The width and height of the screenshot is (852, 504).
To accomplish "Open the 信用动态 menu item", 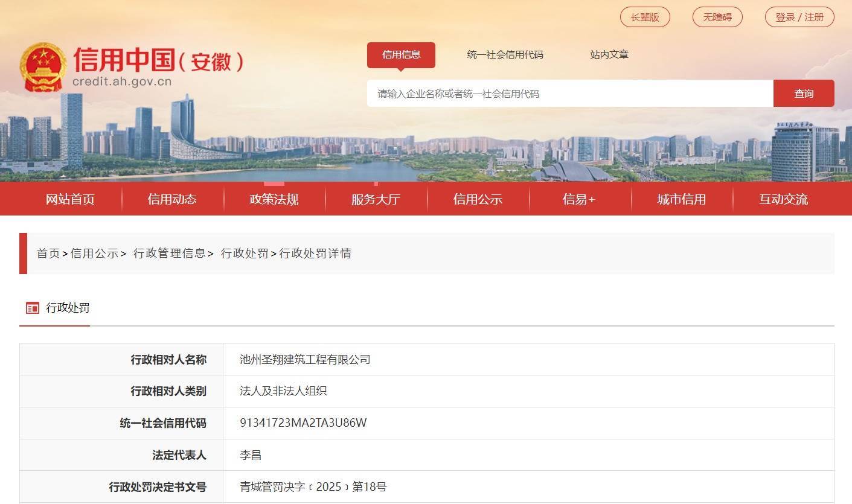I will click(x=172, y=199).
